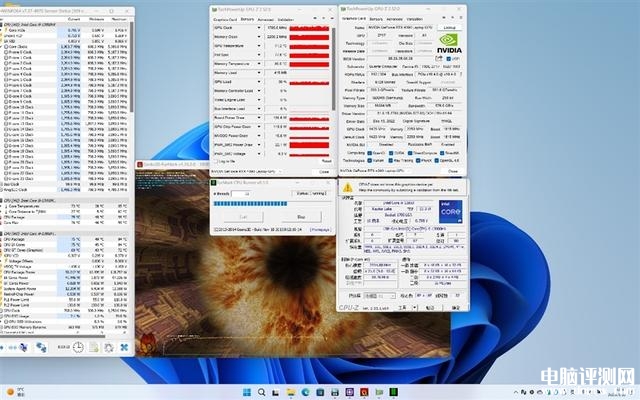640x400 pixels.
Task: Open HWiNFO sensor settings gear icon
Action: 109,347
